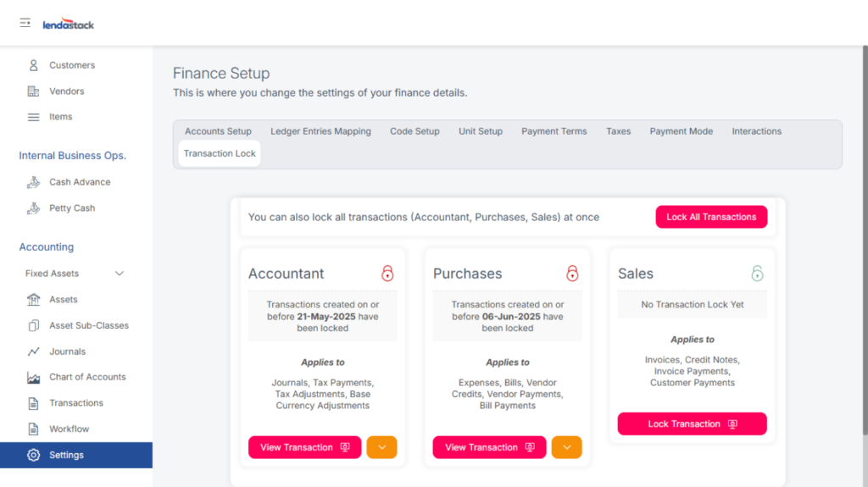Open Customers via its person icon

tap(34, 65)
